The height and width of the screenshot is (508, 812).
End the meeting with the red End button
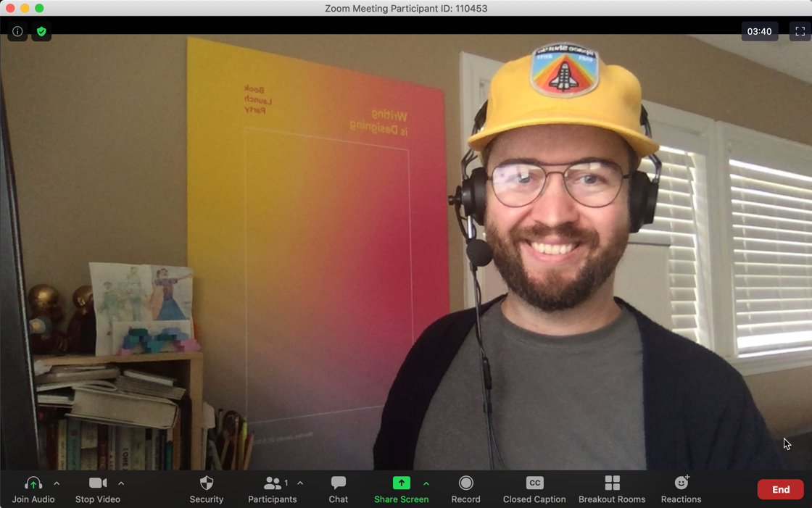tap(780, 489)
